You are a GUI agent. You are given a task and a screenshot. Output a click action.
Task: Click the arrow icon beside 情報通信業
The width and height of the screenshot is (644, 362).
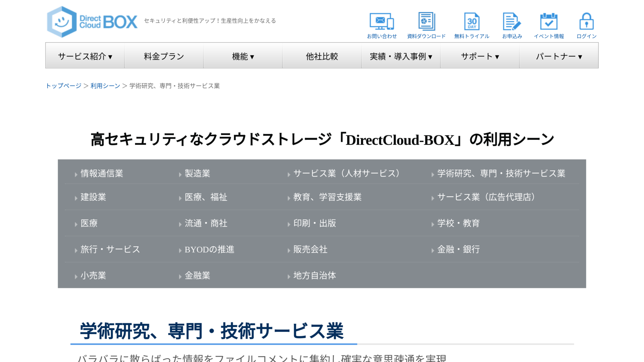[76, 174]
